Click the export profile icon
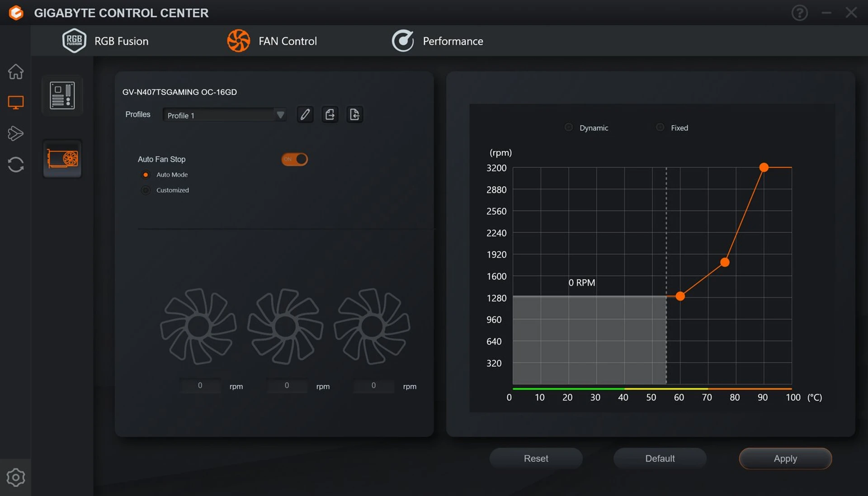The width and height of the screenshot is (868, 496). tap(330, 114)
